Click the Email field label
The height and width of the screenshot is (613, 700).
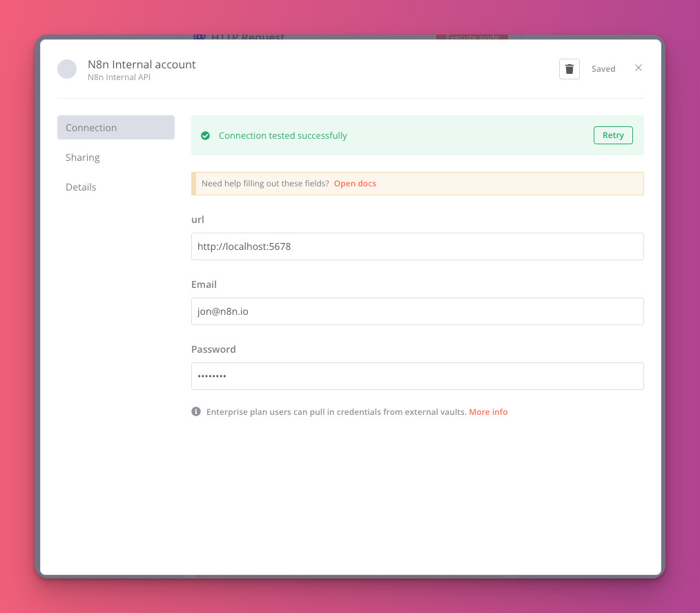204,284
